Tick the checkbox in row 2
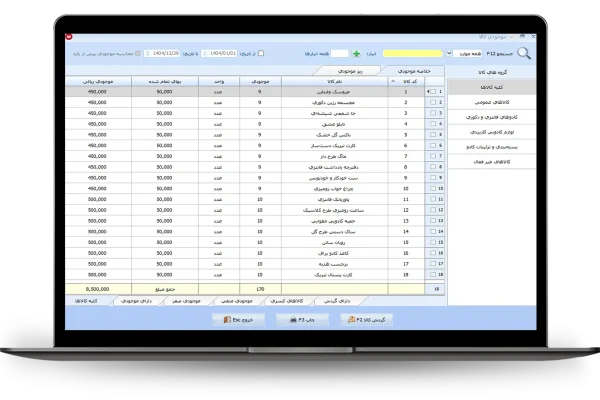The height and width of the screenshot is (400, 600). click(433, 102)
